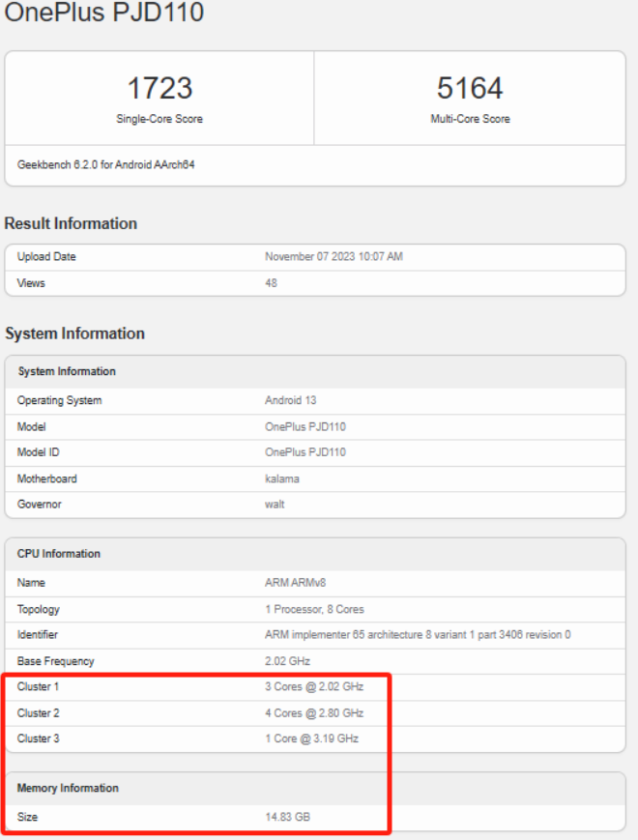Click the Cluster 1 value 3 Cores @ 2.02 GHz
638x840 pixels.
pyautogui.click(x=313, y=687)
